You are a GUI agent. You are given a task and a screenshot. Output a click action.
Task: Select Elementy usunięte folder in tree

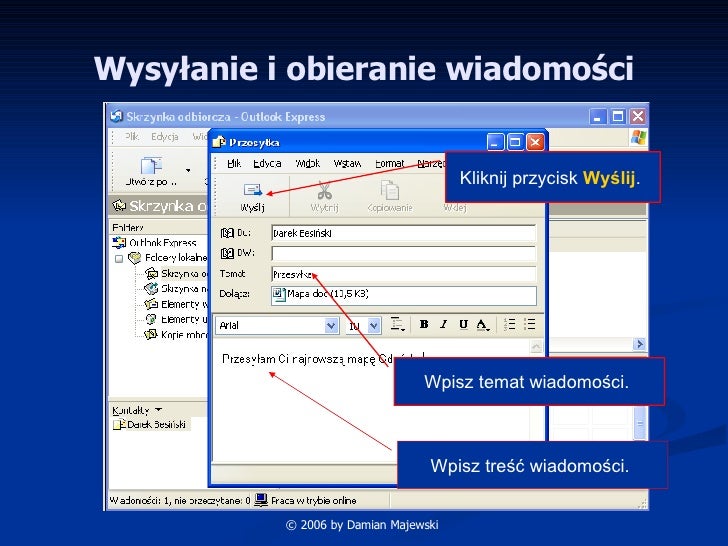(x=184, y=319)
